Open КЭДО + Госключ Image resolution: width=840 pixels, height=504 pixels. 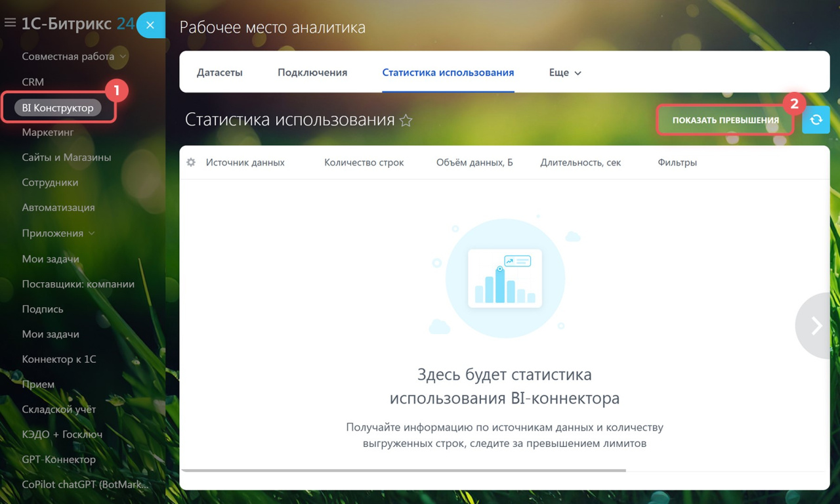tap(62, 434)
